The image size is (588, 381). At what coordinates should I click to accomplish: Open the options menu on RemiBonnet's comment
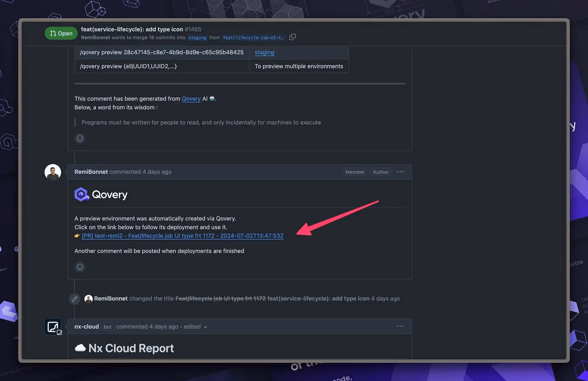(x=400, y=171)
